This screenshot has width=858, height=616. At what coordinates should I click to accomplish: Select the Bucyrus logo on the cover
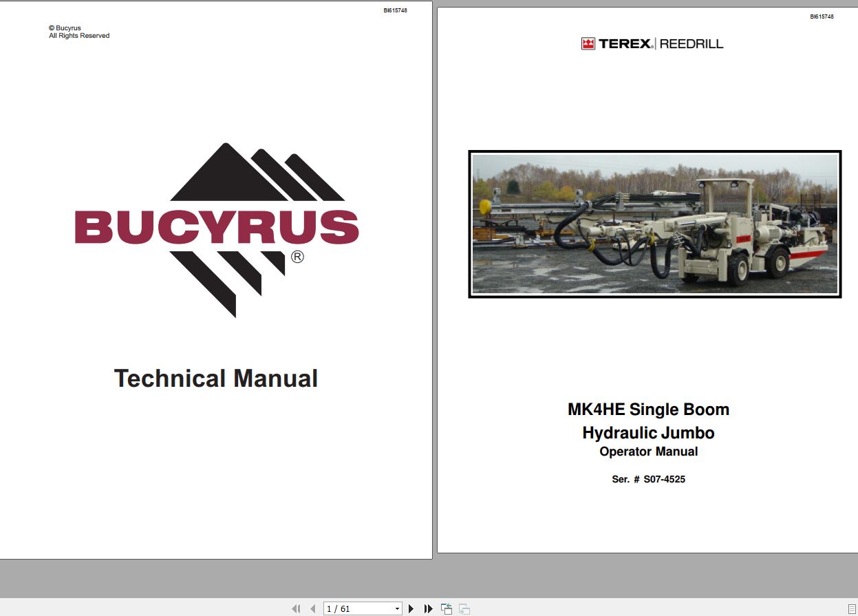pos(216,227)
